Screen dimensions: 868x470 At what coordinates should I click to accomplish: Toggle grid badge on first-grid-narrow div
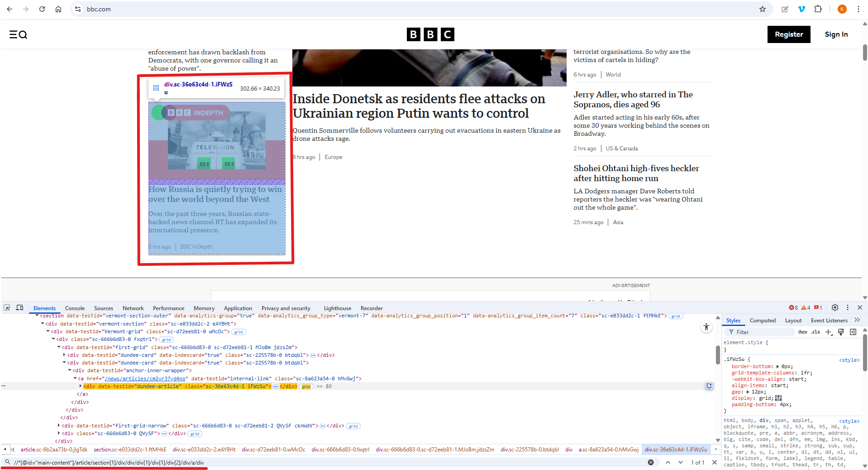pos(353,426)
